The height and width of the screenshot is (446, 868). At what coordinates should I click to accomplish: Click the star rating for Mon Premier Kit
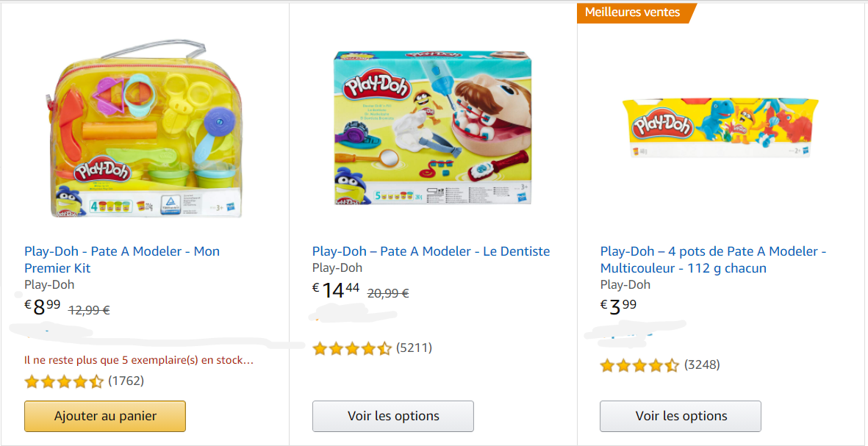pos(64,381)
